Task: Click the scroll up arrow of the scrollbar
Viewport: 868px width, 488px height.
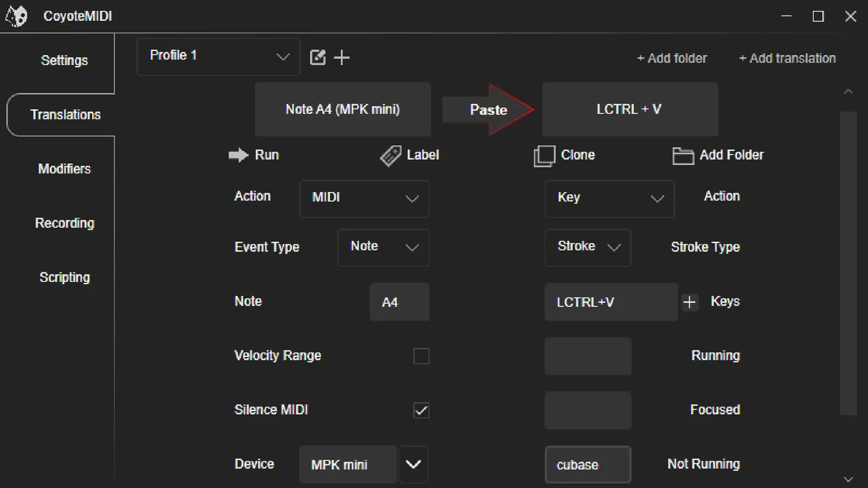Action: pyautogui.click(x=848, y=91)
